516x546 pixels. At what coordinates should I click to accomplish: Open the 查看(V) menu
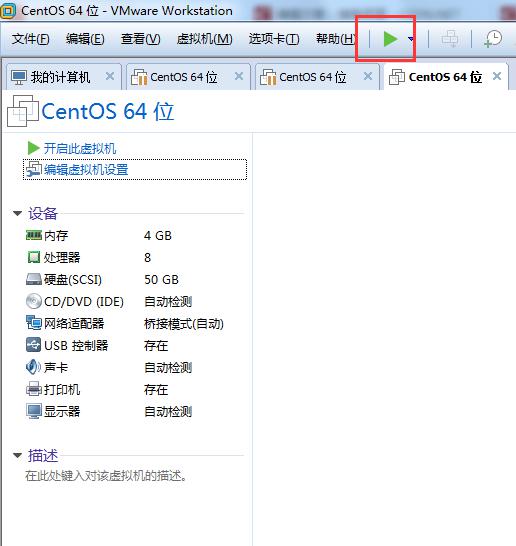(140, 39)
